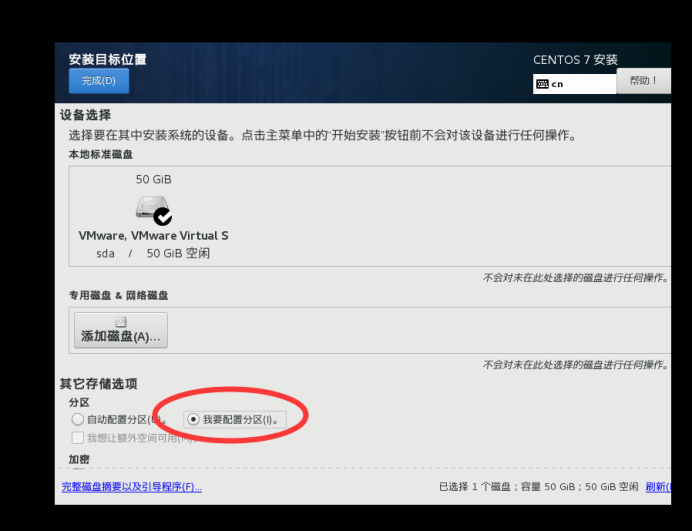Click the 刷新 refresh link
Image resolution: width=692 pixels, height=531 pixels.
coord(658,487)
